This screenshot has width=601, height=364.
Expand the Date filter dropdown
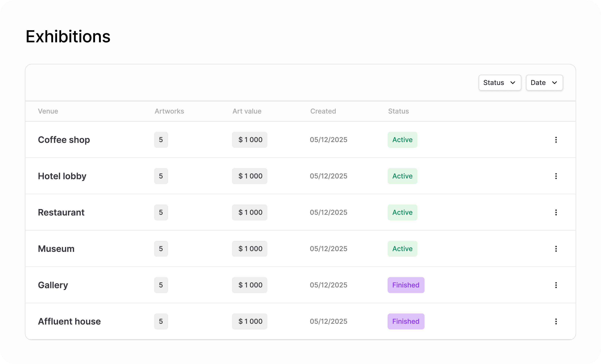544,83
